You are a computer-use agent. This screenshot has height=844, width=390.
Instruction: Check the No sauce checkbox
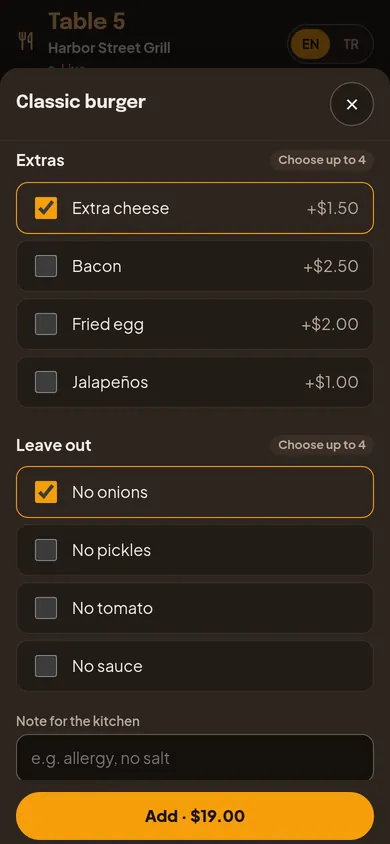click(x=46, y=666)
